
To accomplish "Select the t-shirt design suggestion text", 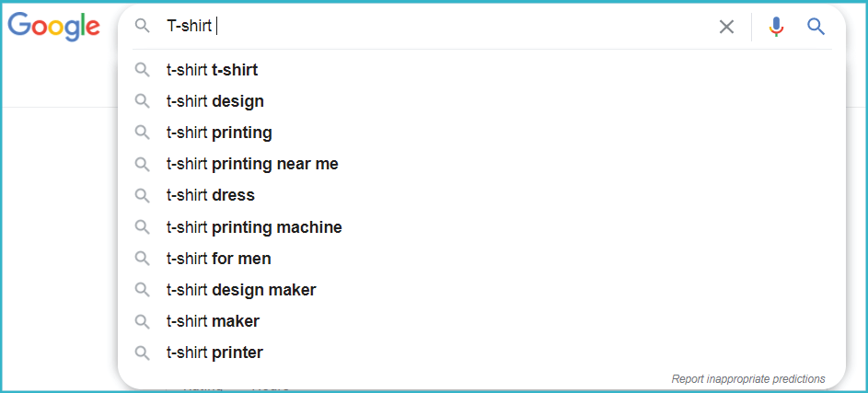I will point(215,102).
